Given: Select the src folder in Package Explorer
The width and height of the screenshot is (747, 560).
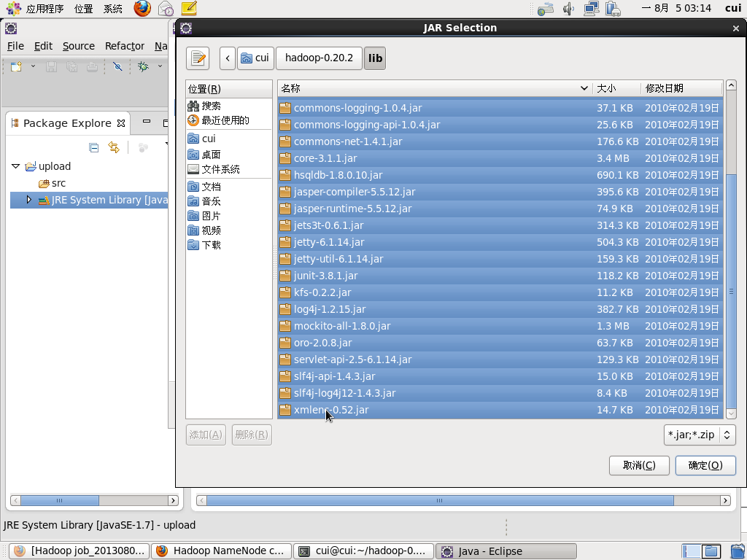Looking at the screenshot, I should (x=53, y=183).
